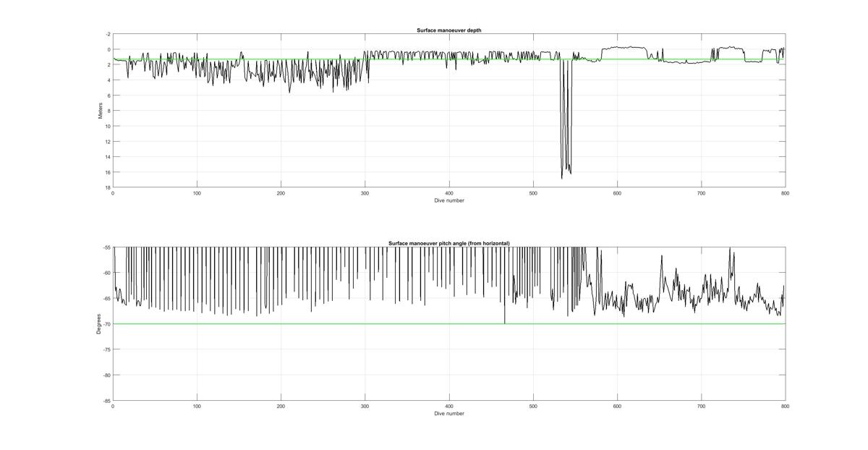Click dive number "600" tick under the depth plot
Image resolution: width=868 pixels, height=450 pixels.
617,193
